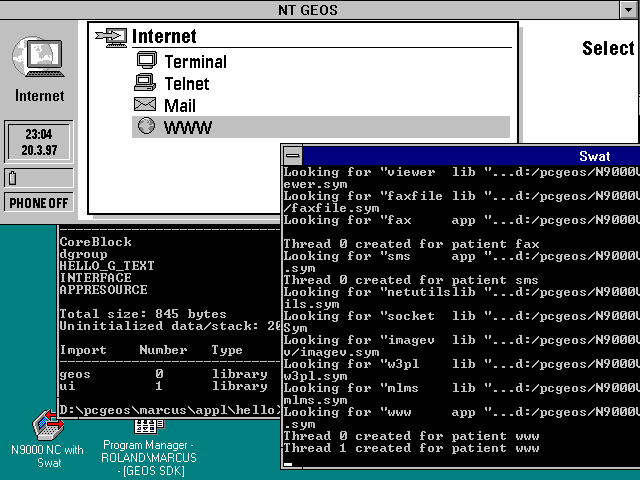Click the Internet header arrow-computer icon

pyautogui.click(x=111, y=38)
